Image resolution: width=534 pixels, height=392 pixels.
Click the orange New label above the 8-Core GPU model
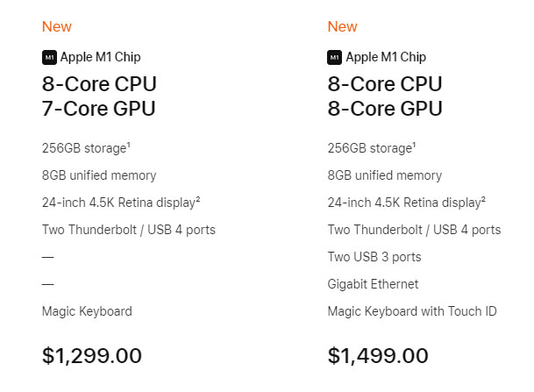point(343,26)
